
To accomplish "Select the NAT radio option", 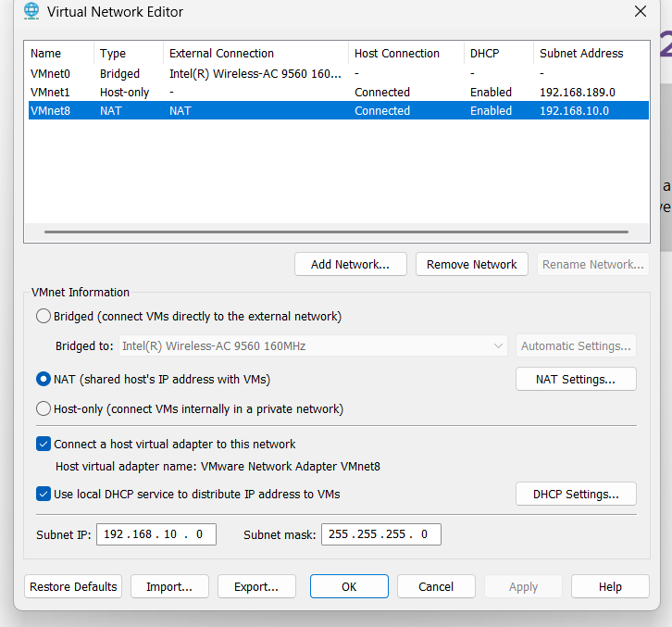I will [44, 380].
